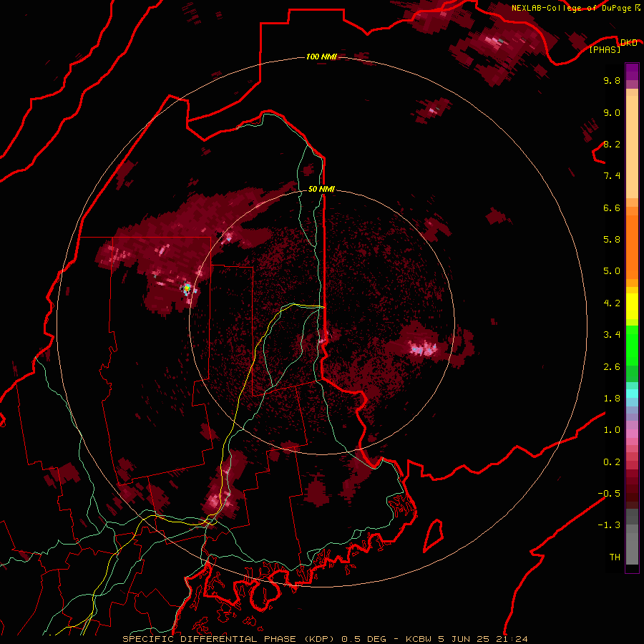Click the 5.0 scale value
The image size is (644, 644).
612,271
